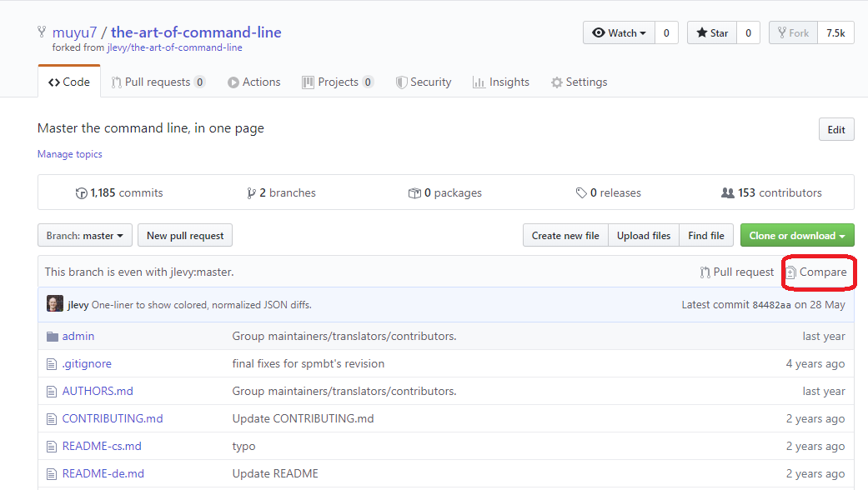Open the Insights tab

pos(500,82)
